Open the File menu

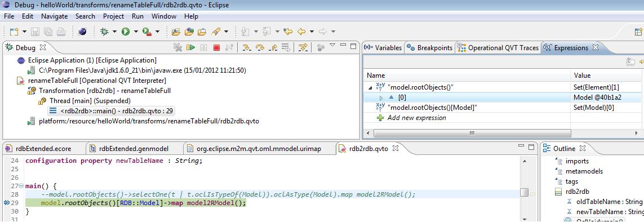(8, 16)
